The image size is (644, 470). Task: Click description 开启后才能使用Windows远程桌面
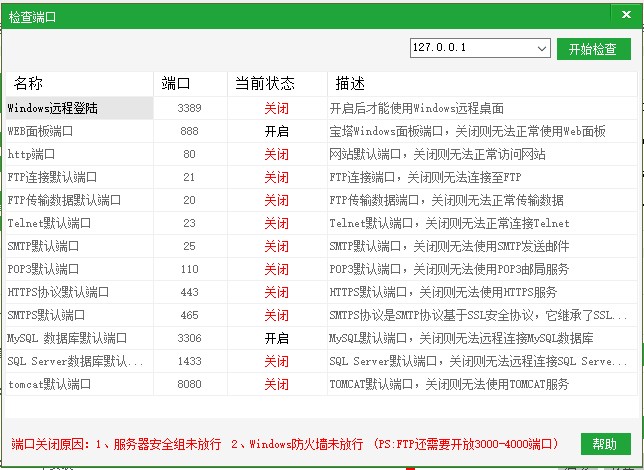[x=416, y=108]
